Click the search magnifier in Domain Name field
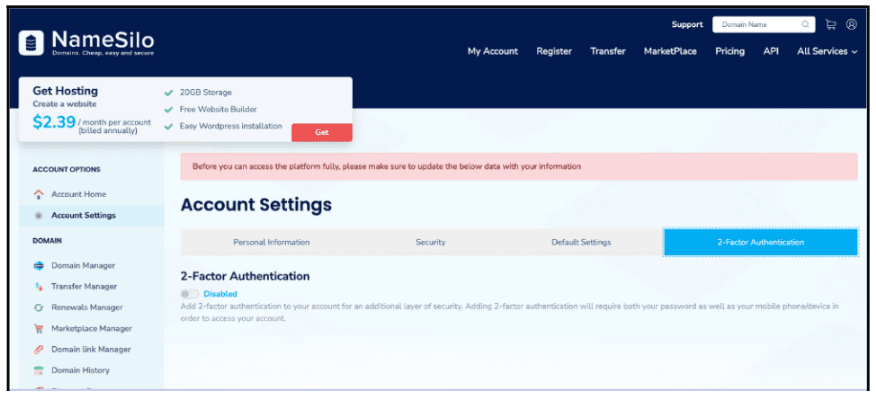This screenshot has height=396, width=876. (x=805, y=25)
